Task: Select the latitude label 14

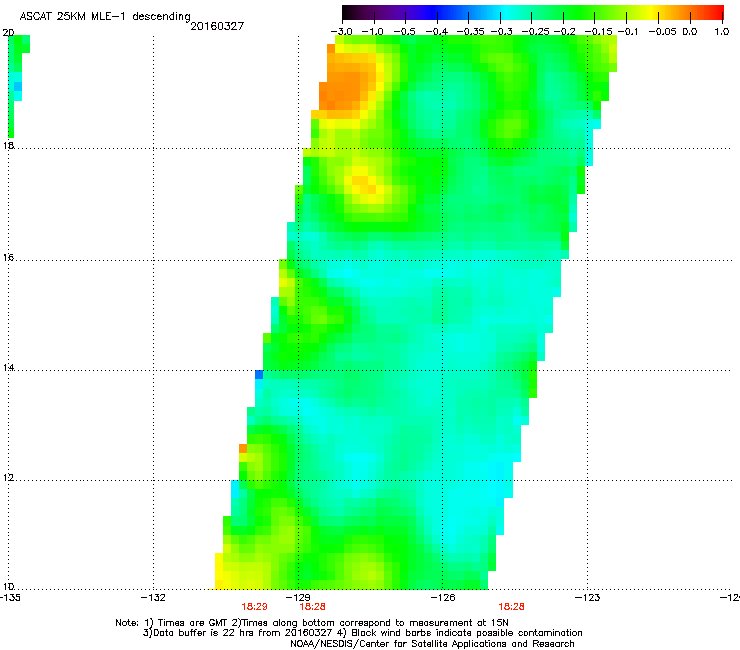Action: click(8, 368)
